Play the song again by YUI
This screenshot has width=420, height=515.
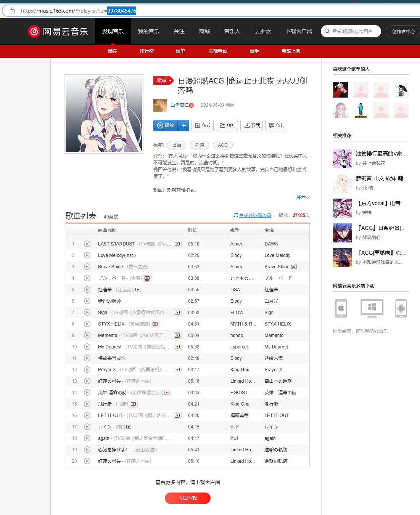(87, 438)
